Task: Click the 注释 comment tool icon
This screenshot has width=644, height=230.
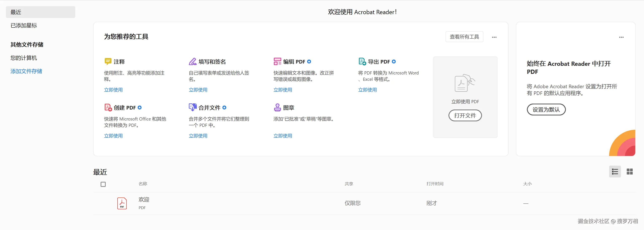Action: 108,61
